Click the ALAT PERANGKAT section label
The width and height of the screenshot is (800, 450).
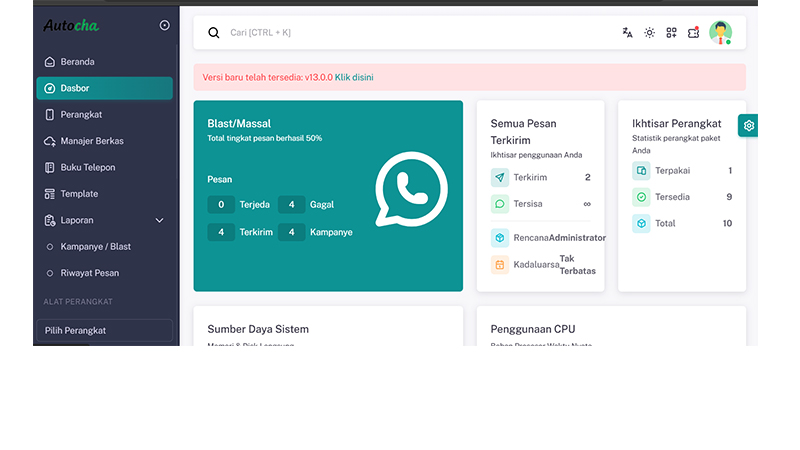[78, 302]
